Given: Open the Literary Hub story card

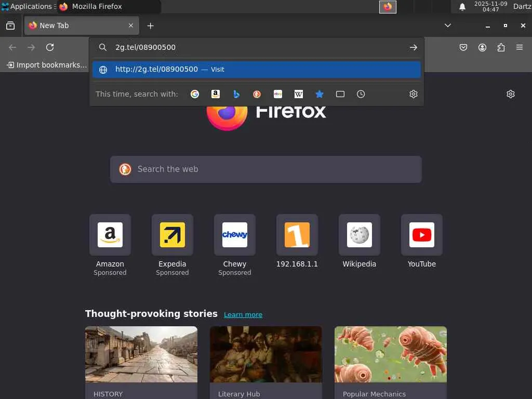Looking at the screenshot, I should pyautogui.click(x=266, y=362).
